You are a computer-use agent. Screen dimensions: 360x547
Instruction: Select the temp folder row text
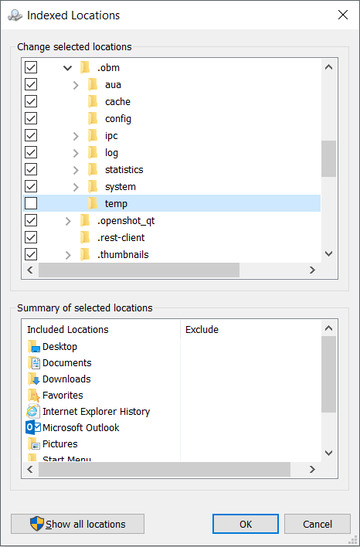[116, 203]
